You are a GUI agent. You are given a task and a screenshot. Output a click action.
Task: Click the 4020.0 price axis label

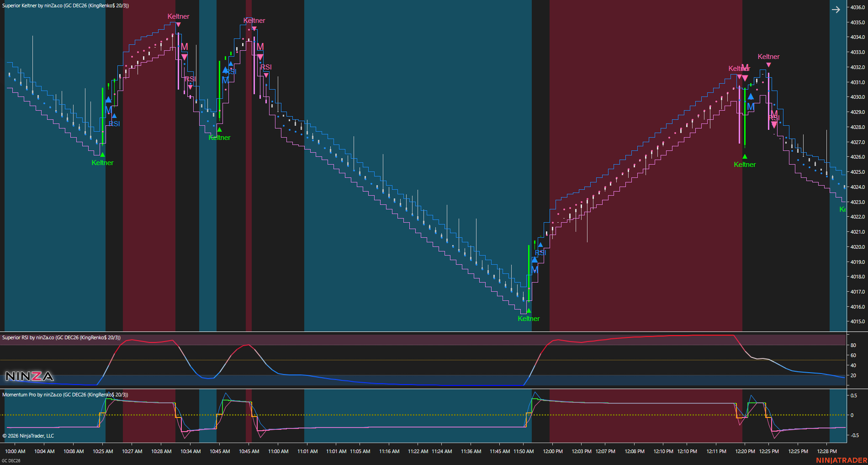(x=857, y=247)
